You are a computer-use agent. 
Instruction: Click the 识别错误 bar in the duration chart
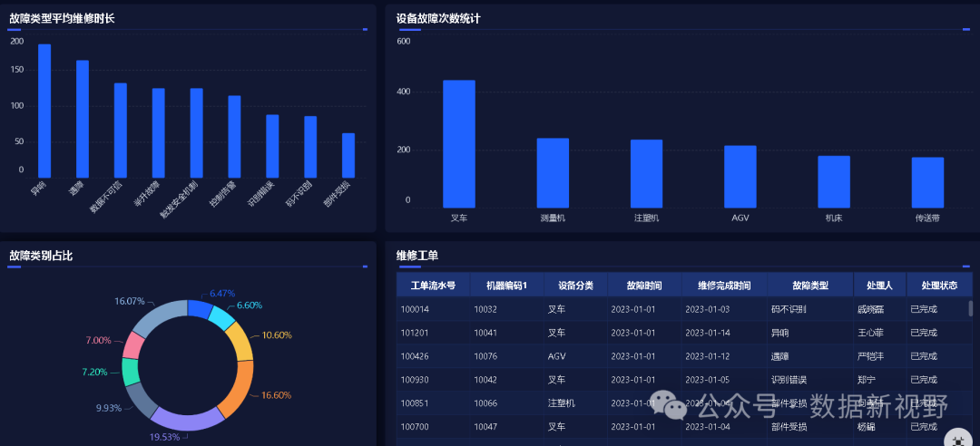tap(272, 146)
